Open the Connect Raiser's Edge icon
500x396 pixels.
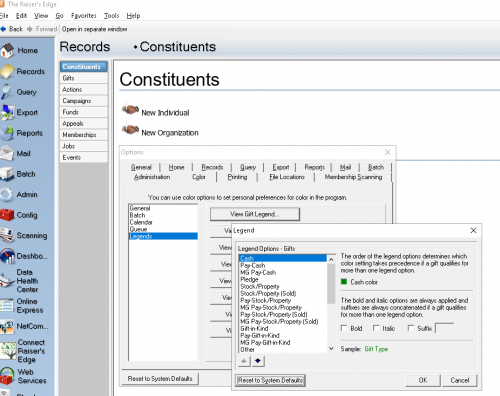tap(8, 351)
